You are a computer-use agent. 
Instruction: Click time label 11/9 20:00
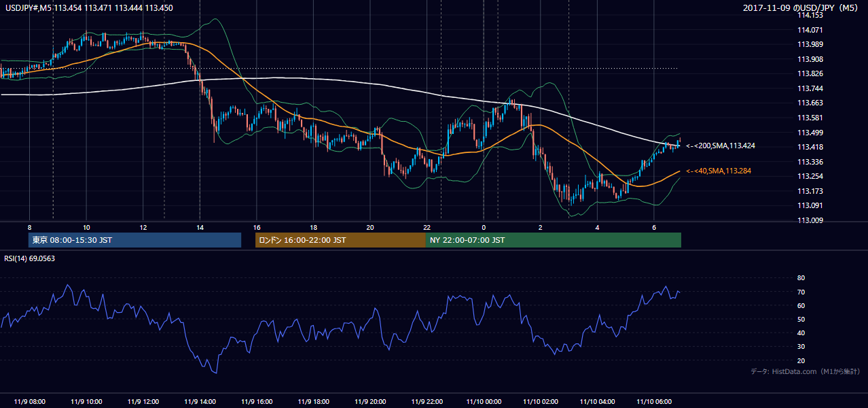pyautogui.click(x=370, y=401)
